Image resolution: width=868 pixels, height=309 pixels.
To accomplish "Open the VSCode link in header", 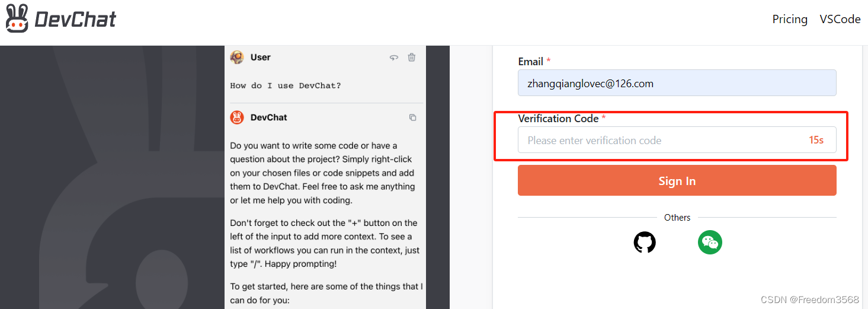I will pos(840,19).
